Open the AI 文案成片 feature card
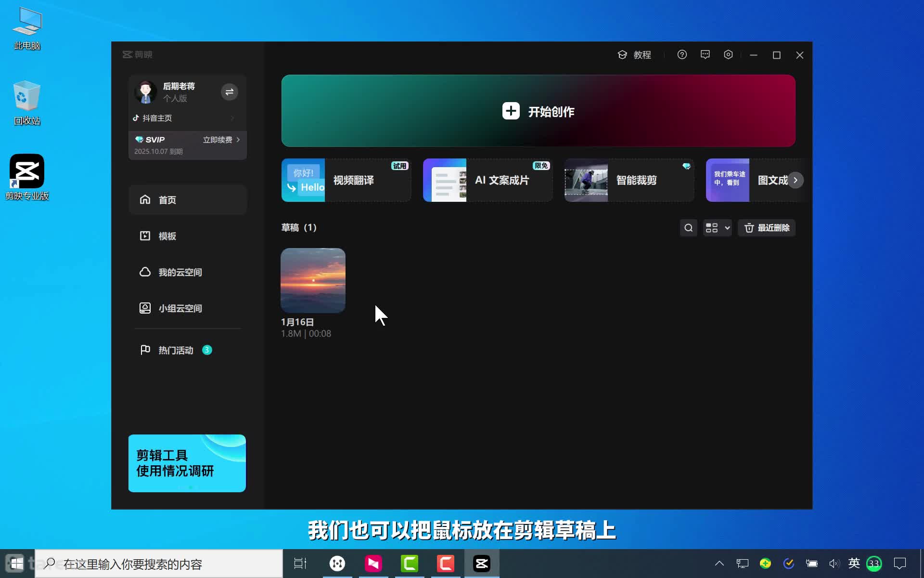924x578 pixels. tap(488, 180)
